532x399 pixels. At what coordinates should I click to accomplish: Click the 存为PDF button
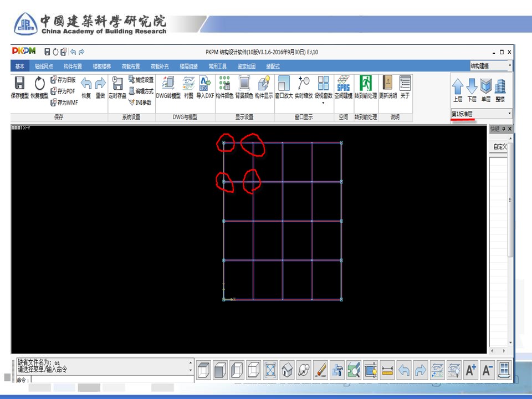pyautogui.click(x=63, y=91)
